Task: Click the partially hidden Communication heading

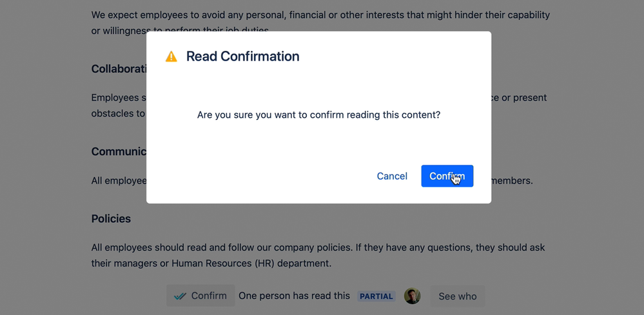Action: tap(119, 151)
